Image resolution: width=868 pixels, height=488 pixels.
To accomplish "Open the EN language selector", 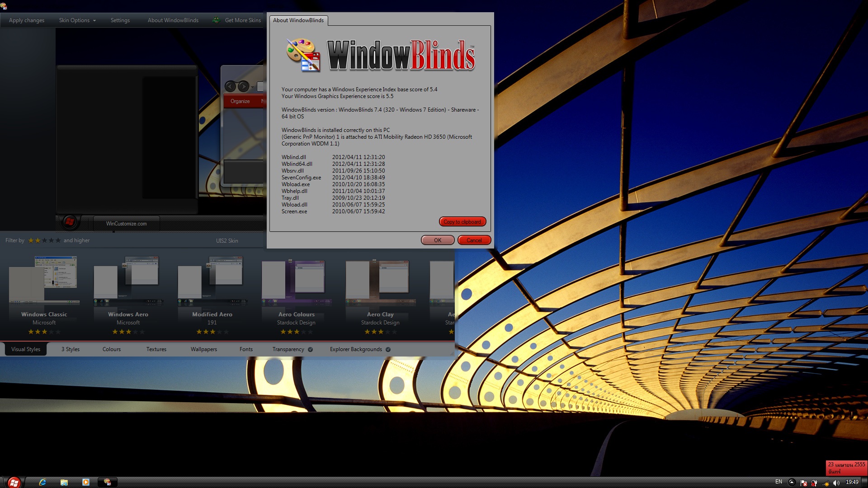I will click(x=778, y=482).
